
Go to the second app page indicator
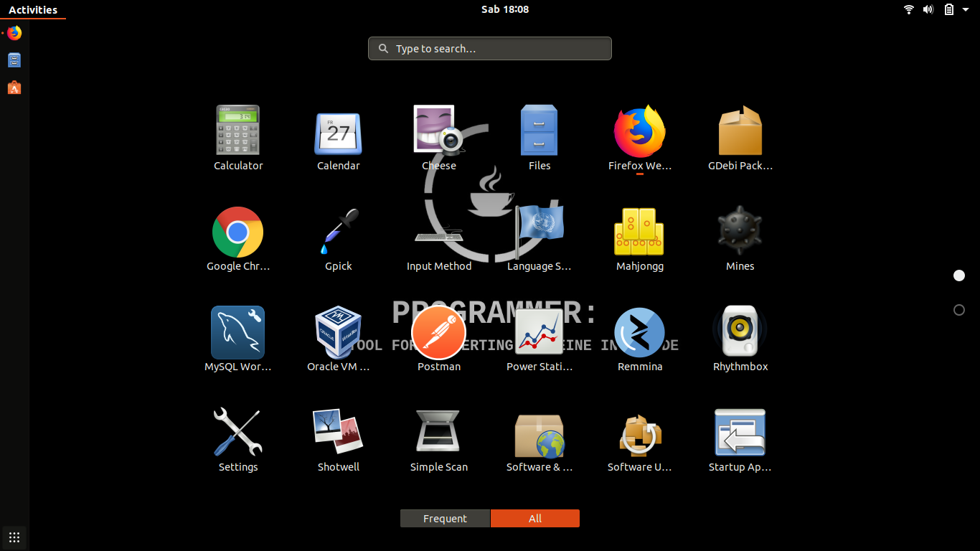click(959, 310)
